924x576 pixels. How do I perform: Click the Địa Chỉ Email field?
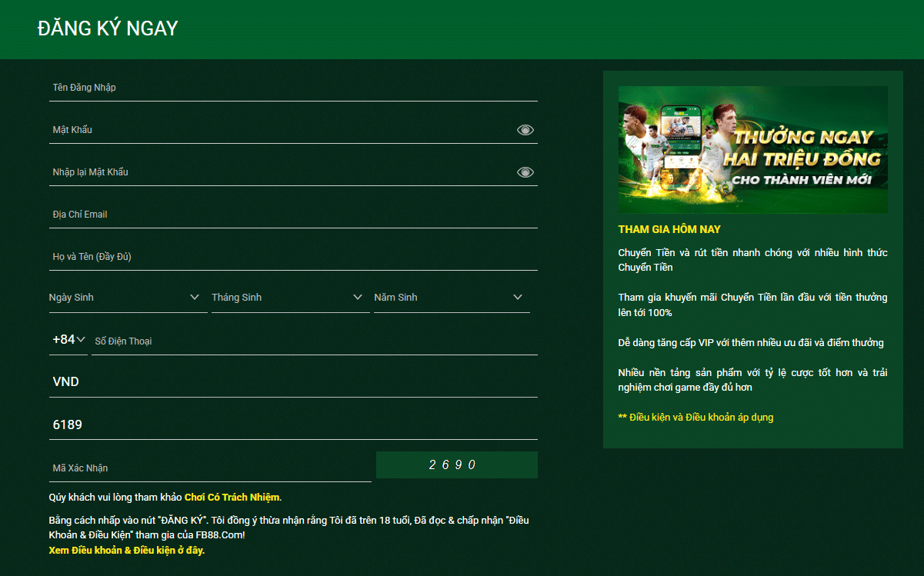coord(293,214)
